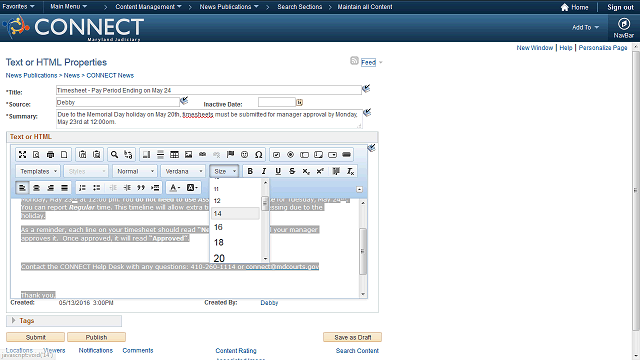Open the Content Management menu
Screen dimensions: 640x360
tap(148, 7)
